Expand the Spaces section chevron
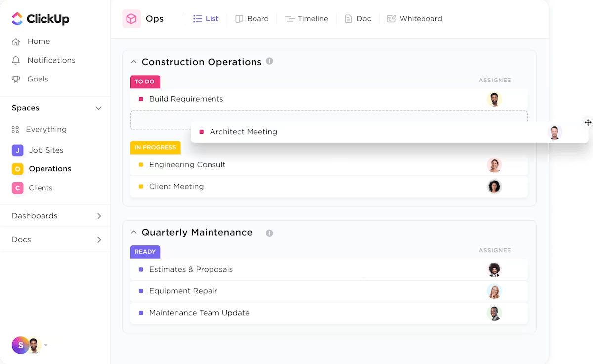This screenshot has height=364, width=593. 98,108
